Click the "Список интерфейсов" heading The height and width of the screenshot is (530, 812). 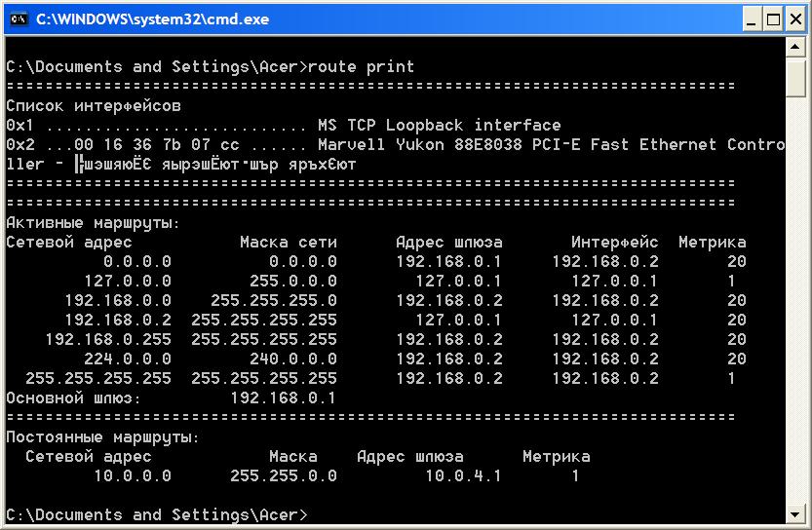[x=93, y=106]
